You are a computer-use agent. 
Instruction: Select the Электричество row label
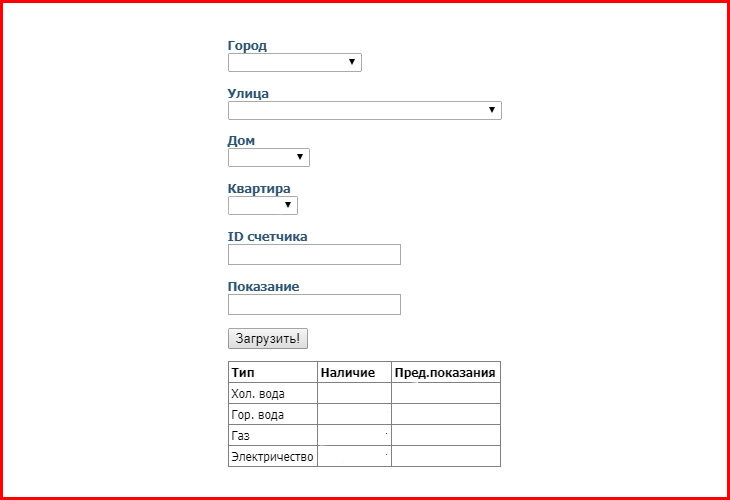pos(272,457)
